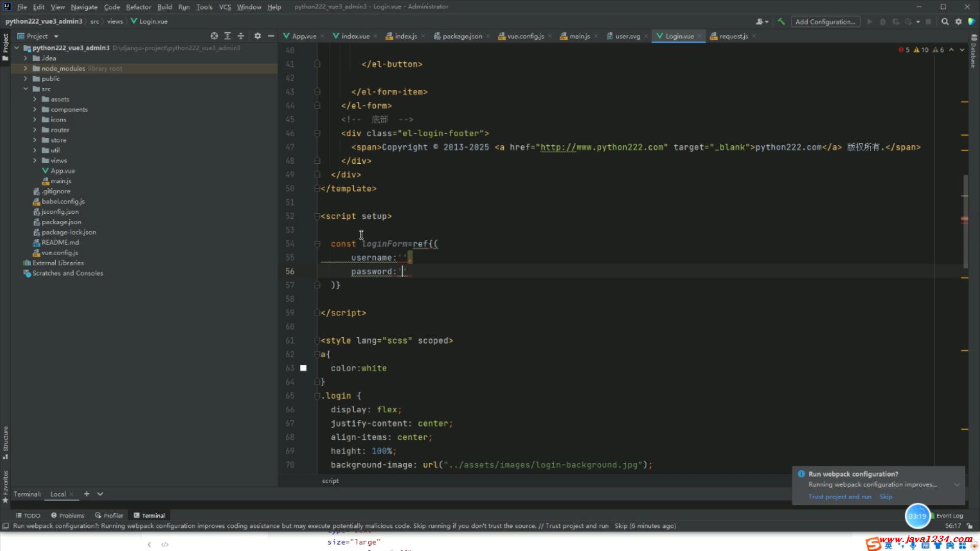Viewport: 980px width, 551px height.
Task: Click the http://www.python222.com link in code
Action: point(602,147)
